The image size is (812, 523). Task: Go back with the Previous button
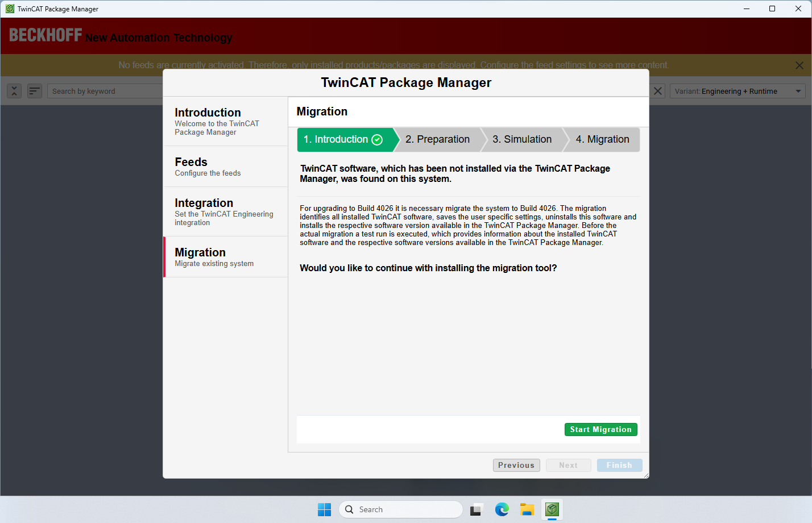(516, 465)
